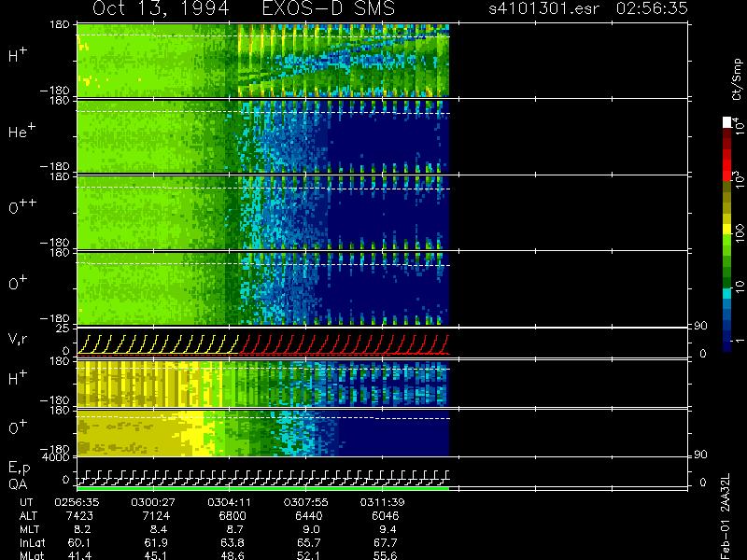Select the InLat value '67.7'

coord(385,542)
